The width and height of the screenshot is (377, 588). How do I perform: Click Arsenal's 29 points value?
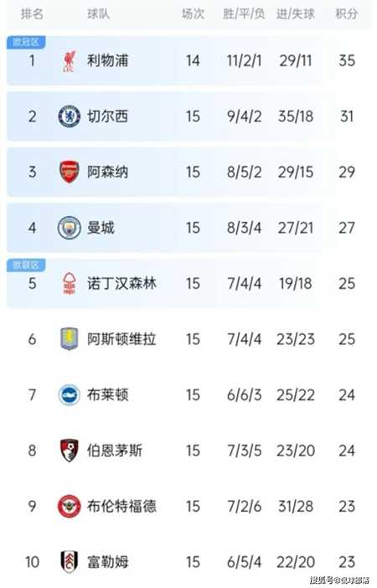coord(346,172)
